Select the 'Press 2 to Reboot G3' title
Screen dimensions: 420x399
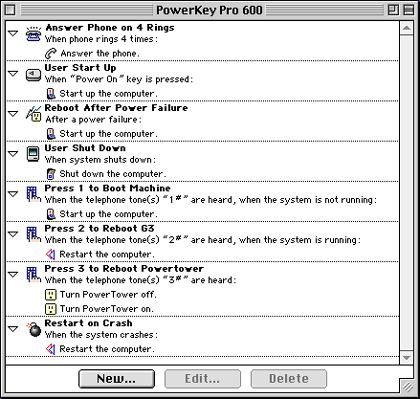click(x=100, y=228)
